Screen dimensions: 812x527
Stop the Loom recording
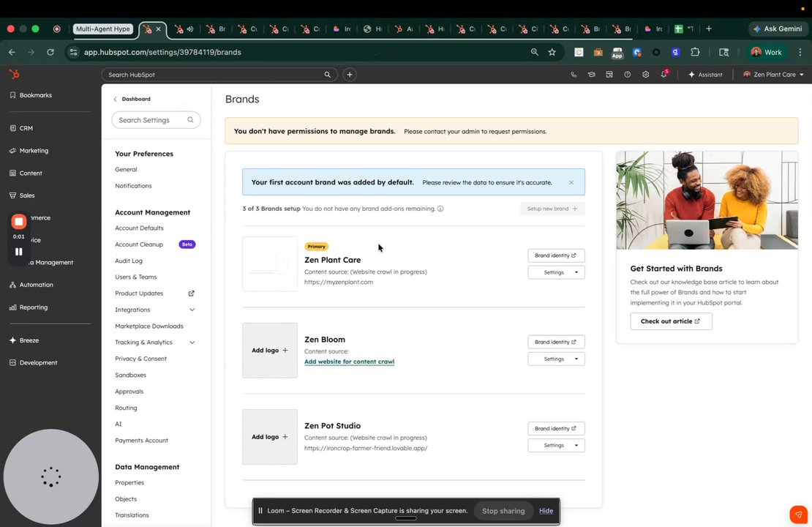[18, 222]
